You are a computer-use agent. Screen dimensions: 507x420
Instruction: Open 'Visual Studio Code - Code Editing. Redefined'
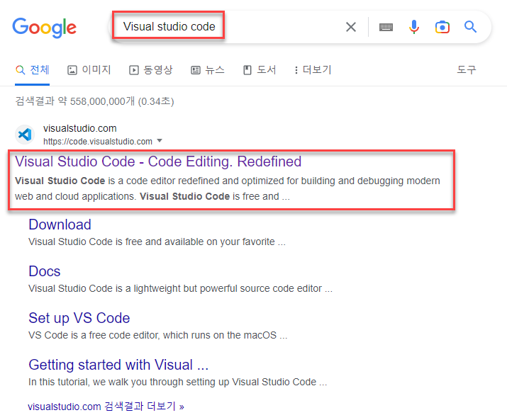coord(158,161)
